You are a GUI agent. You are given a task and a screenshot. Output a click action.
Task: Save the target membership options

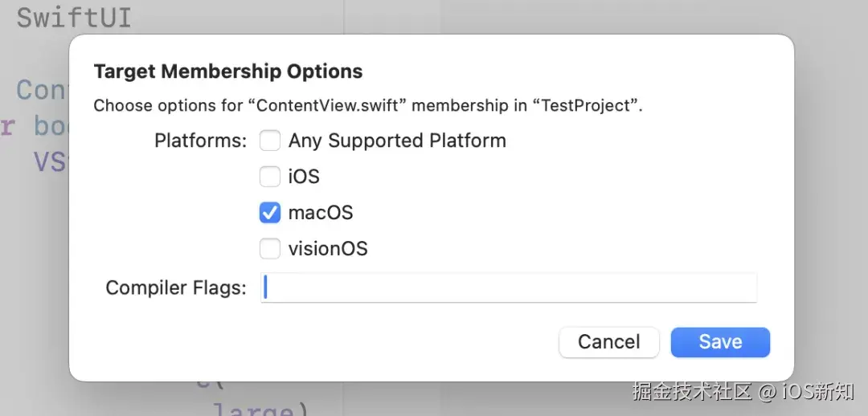pos(720,342)
